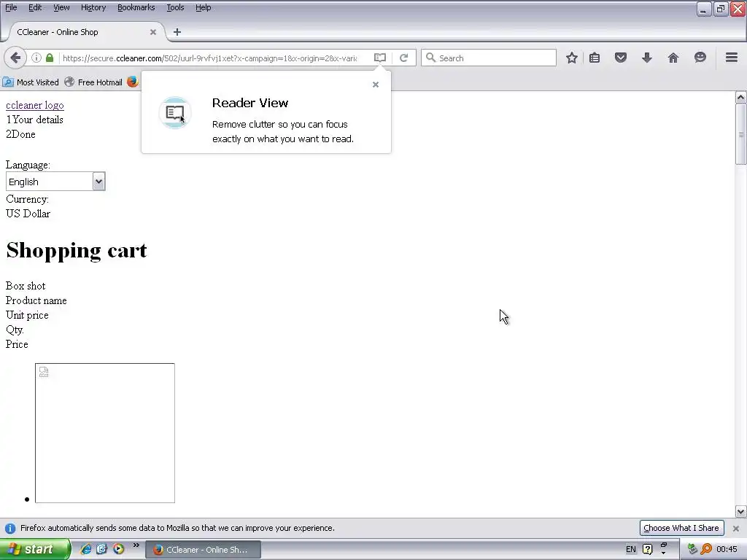Click the Unit price label
Image resolution: width=747 pixels, height=560 pixels.
27,315
